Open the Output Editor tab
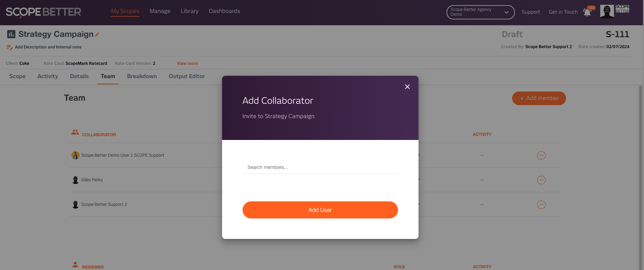 click(x=187, y=76)
